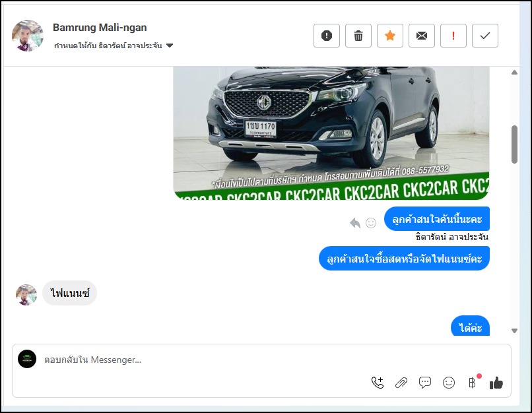Open assigned-to dropdown arrow

click(x=170, y=46)
